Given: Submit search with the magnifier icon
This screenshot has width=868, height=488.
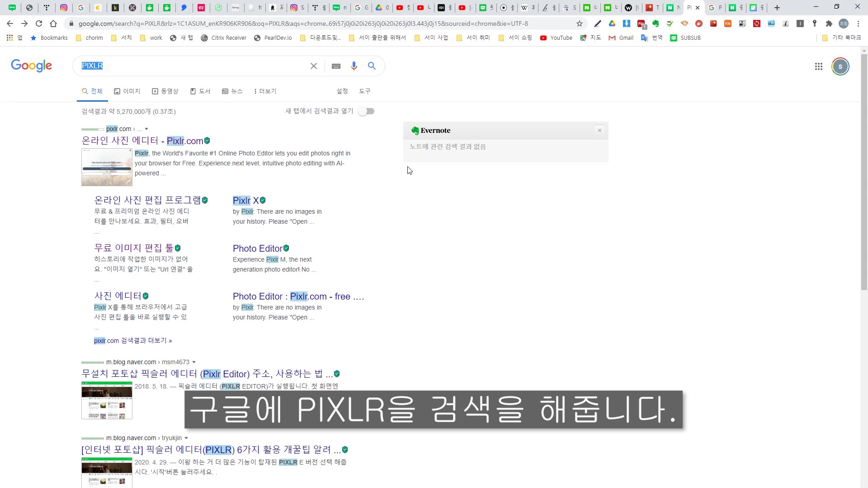Looking at the screenshot, I should pyautogui.click(x=372, y=66).
